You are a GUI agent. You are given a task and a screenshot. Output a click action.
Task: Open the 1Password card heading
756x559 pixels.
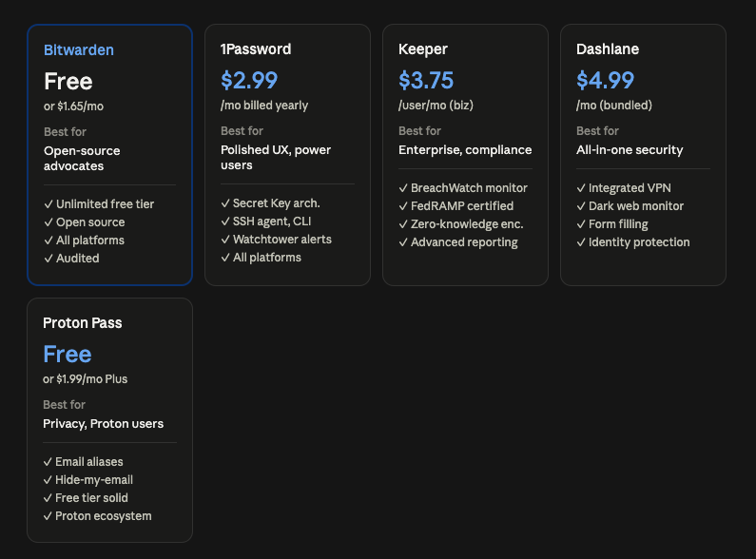tap(256, 49)
